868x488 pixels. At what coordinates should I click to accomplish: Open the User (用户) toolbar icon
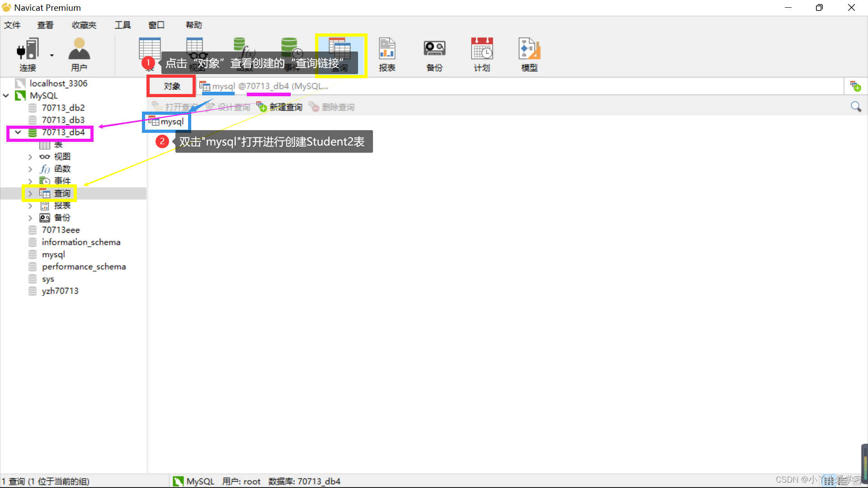point(79,54)
